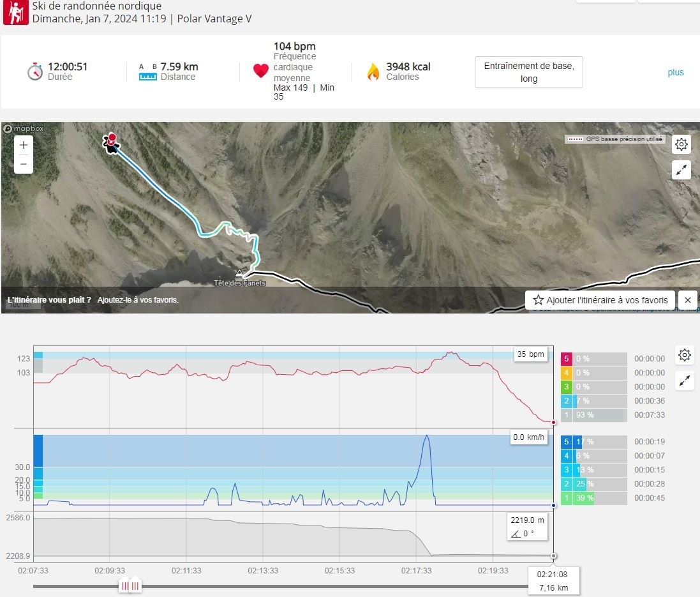Dismiss the favorites route banner

pos(687,300)
